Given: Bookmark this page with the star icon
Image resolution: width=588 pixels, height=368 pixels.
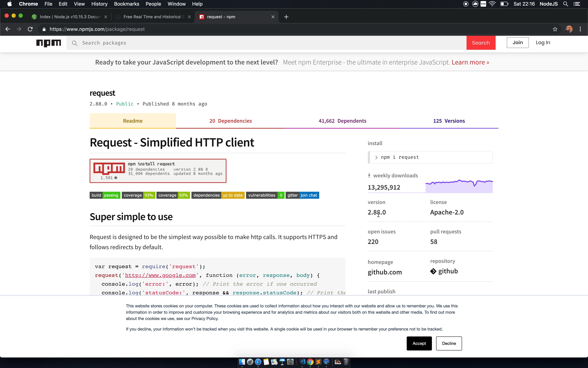Looking at the screenshot, I should coord(555,29).
